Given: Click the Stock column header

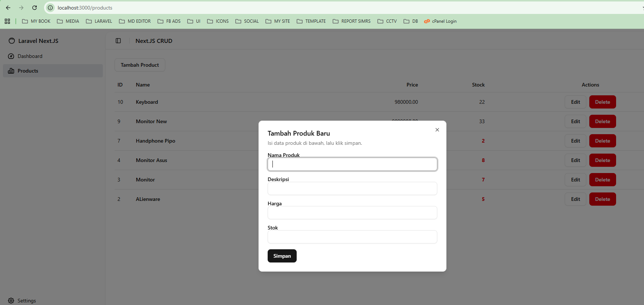Looking at the screenshot, I should [x=478, y=85].
